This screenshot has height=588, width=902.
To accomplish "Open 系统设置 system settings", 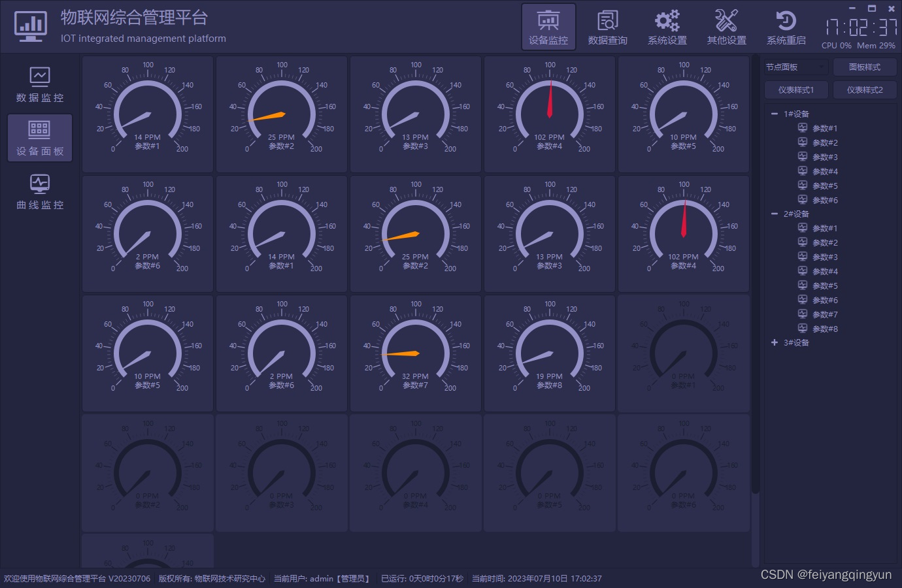I will [667, 27].
